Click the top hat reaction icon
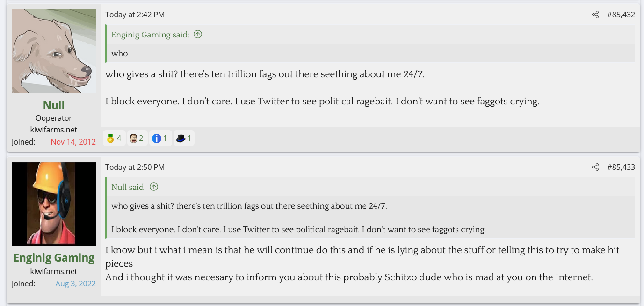The image size is (644, 306). coord(181,138)
